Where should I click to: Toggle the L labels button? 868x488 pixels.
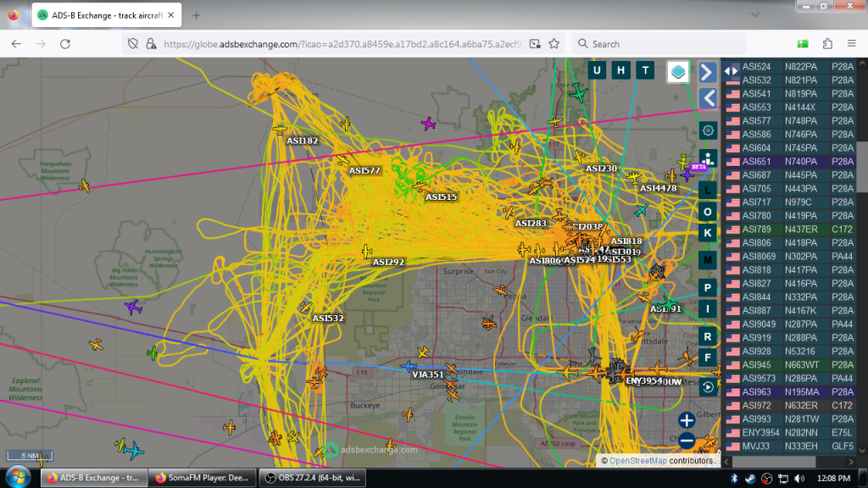click(x=708, y=191)
